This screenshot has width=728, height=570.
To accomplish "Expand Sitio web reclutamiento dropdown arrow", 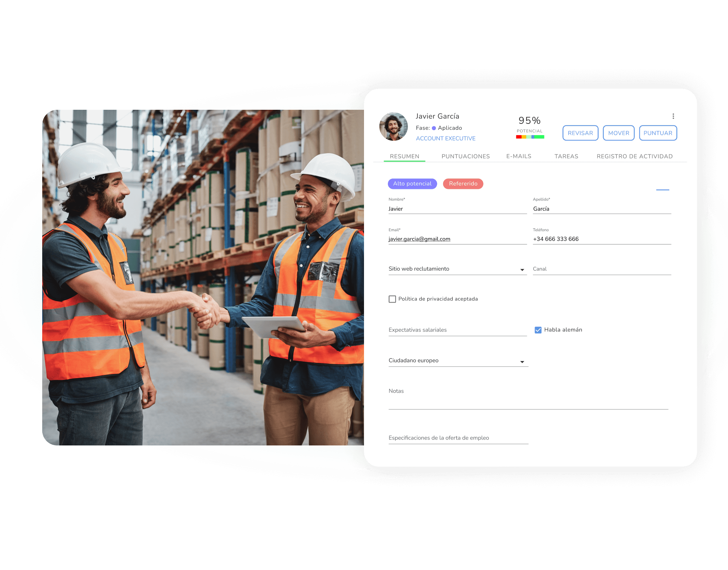I will [x=522, y=270].
